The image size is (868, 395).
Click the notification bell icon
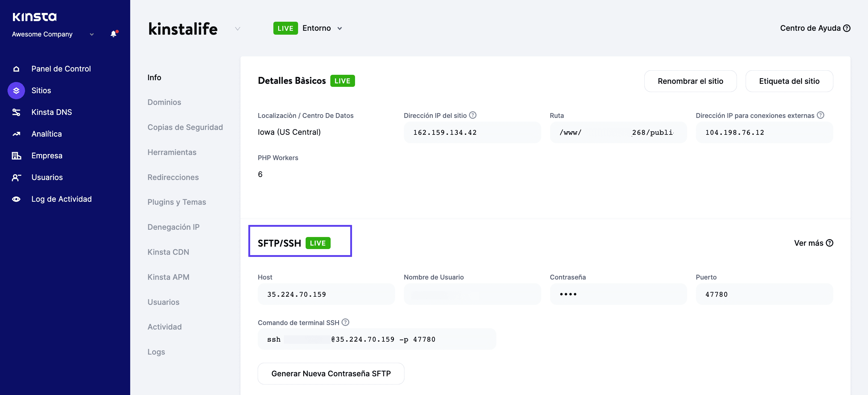(114, 34)
